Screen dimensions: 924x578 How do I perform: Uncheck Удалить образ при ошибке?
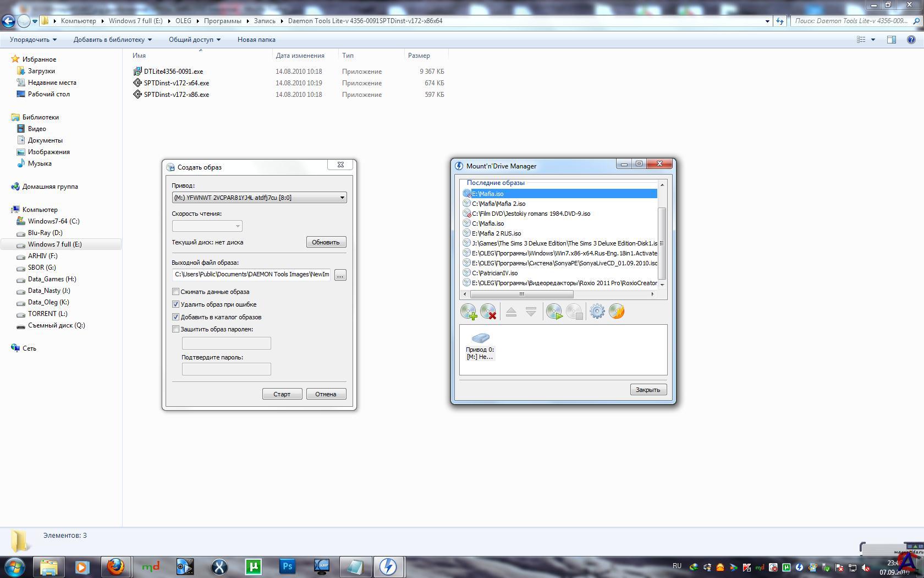coord(176,304)
